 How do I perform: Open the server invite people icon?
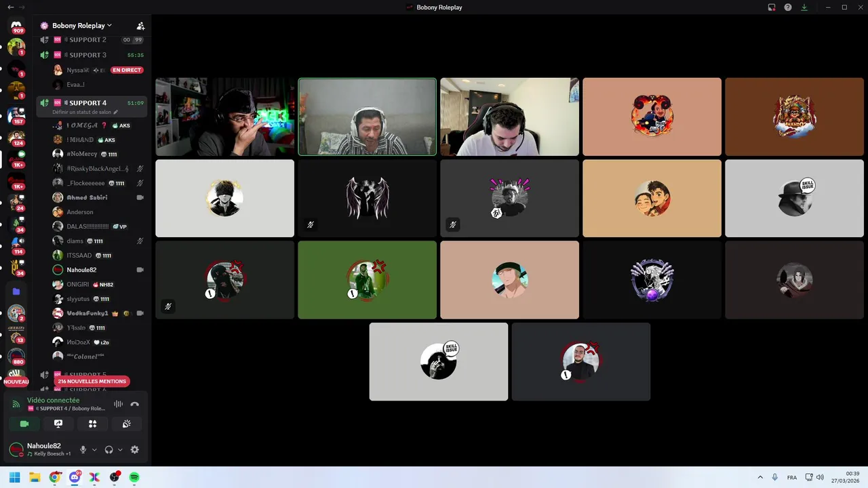(140, 26)
